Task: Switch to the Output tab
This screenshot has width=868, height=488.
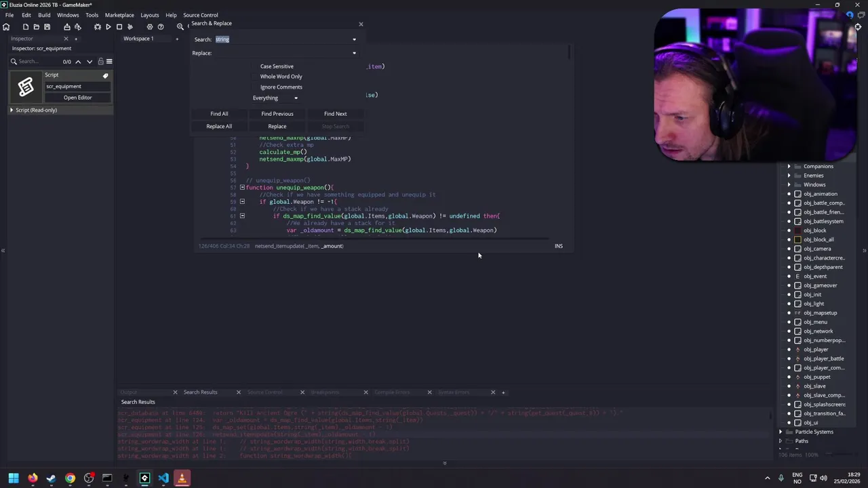Action: 129,392
